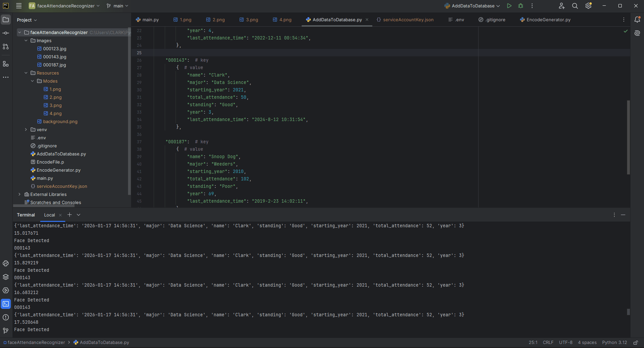Collapse the Images folder
Image resolution: width=644 pixels, height=348 pixels.
click(x=26, y=40)
